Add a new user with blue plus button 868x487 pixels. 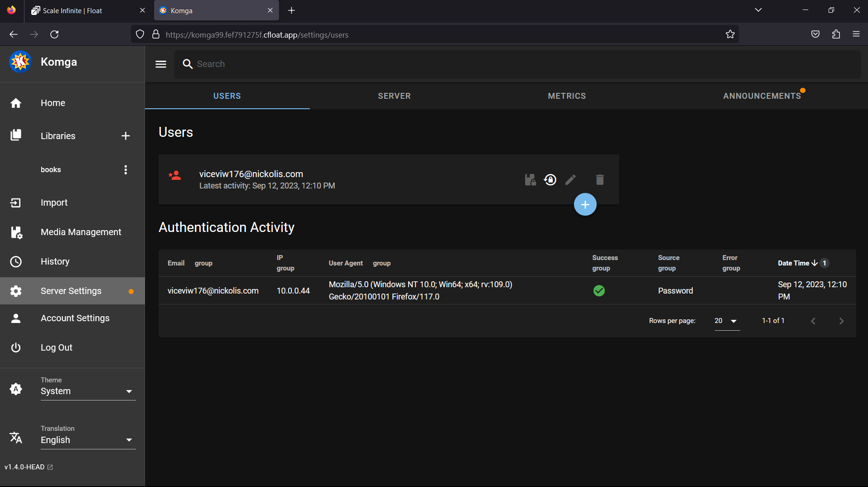[x=585, y=205]
